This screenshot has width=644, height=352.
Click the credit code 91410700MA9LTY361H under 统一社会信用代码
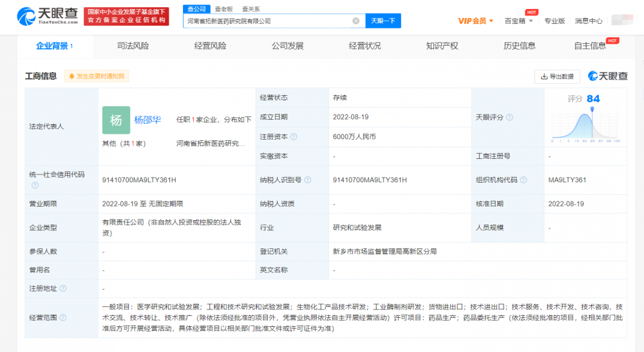(139, 180)
